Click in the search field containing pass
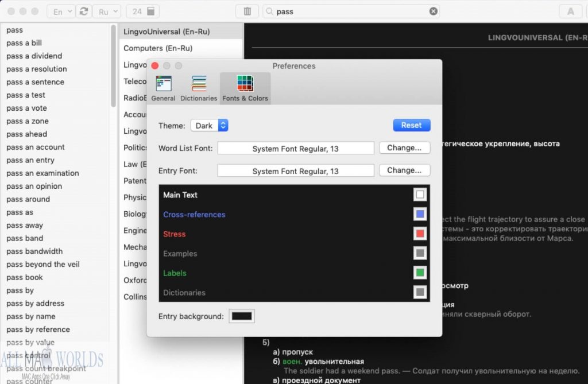This screenshot has height=384, width=588. click(x=351, y=11)
